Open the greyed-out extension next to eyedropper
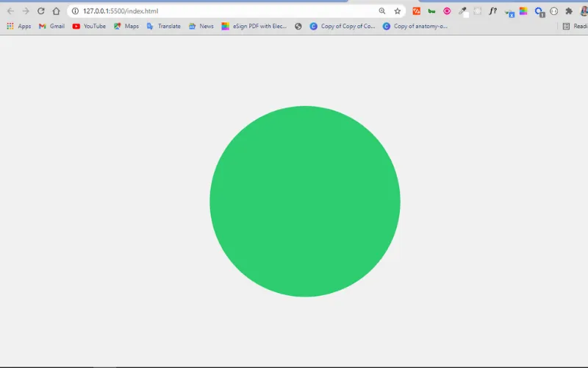 coord(477,11)
